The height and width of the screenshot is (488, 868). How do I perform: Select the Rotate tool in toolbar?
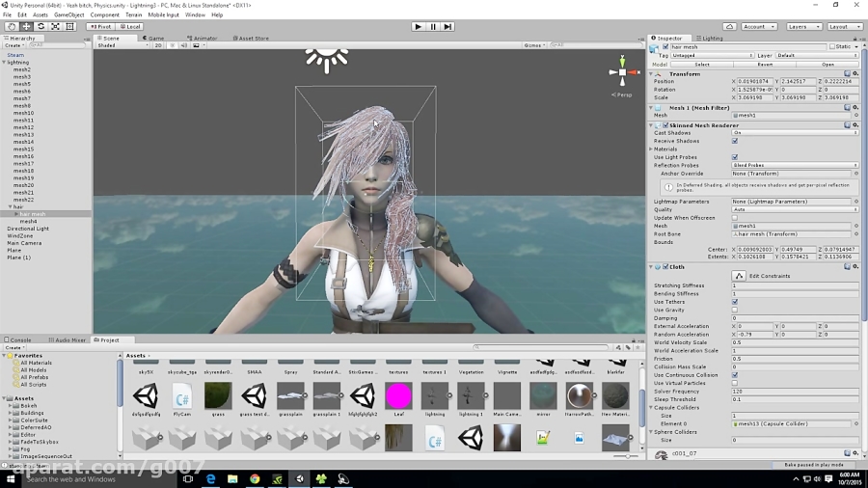tap(41, 27)
